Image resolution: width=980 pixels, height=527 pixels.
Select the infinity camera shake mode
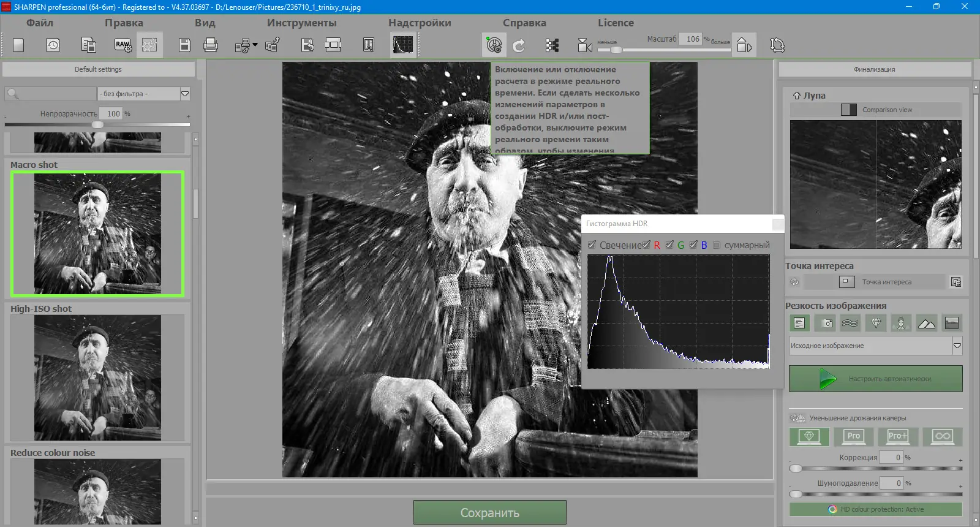pyautogui.click(x=943, y=436)
